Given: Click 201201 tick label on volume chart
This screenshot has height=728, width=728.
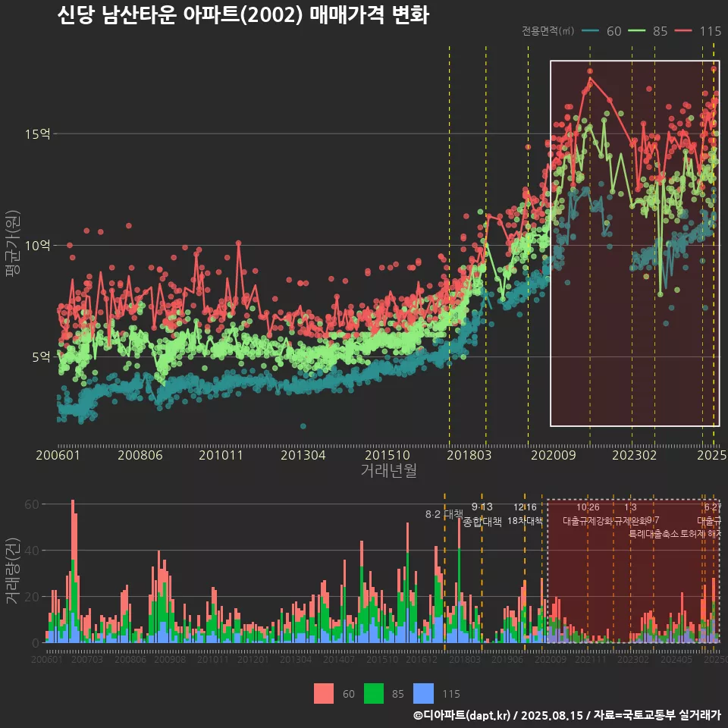Looking at the screenshot, I should (253, 659).
